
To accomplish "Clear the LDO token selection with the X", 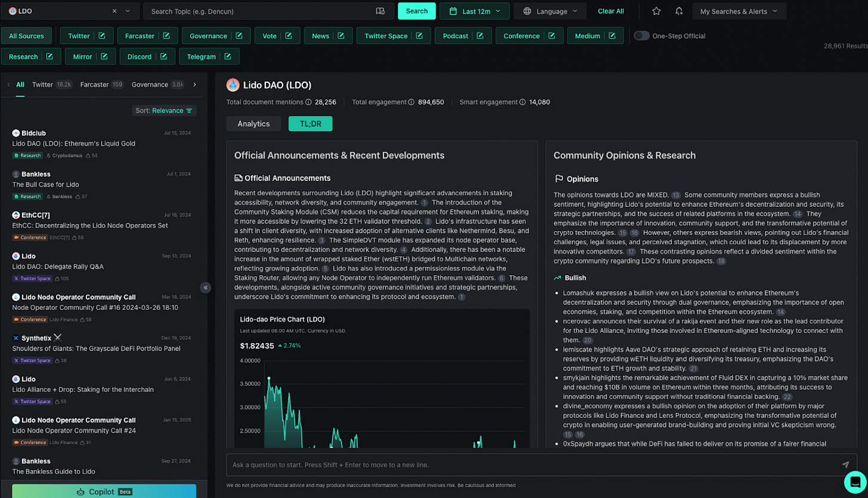I will (114, 11).
